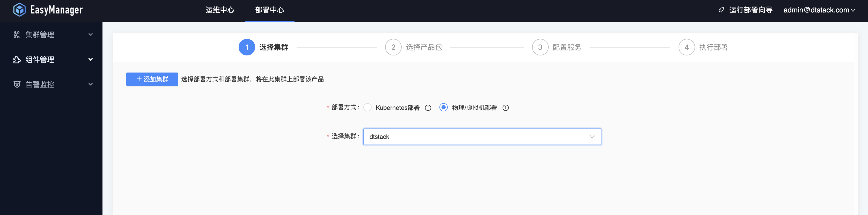Click info icon next to Kubernetes部署
This screenshot has height=215, width=868.
pyautogui.click(x=428, y=108)
